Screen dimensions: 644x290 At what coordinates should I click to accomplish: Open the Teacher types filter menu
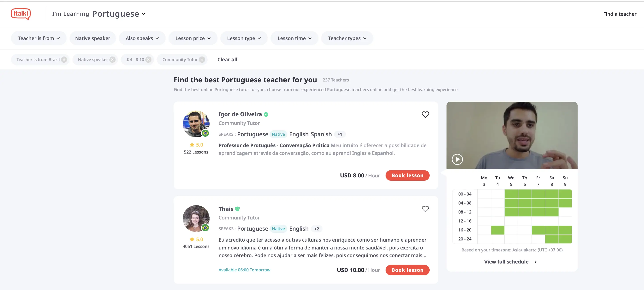click(347, 38)
